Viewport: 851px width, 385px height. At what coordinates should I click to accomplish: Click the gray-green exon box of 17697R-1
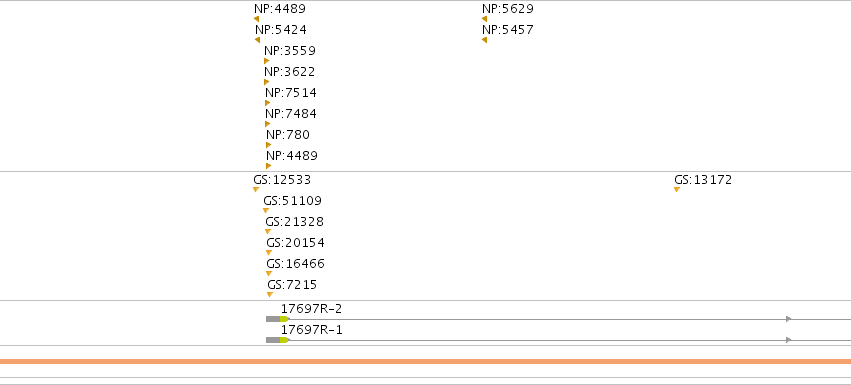277,340
